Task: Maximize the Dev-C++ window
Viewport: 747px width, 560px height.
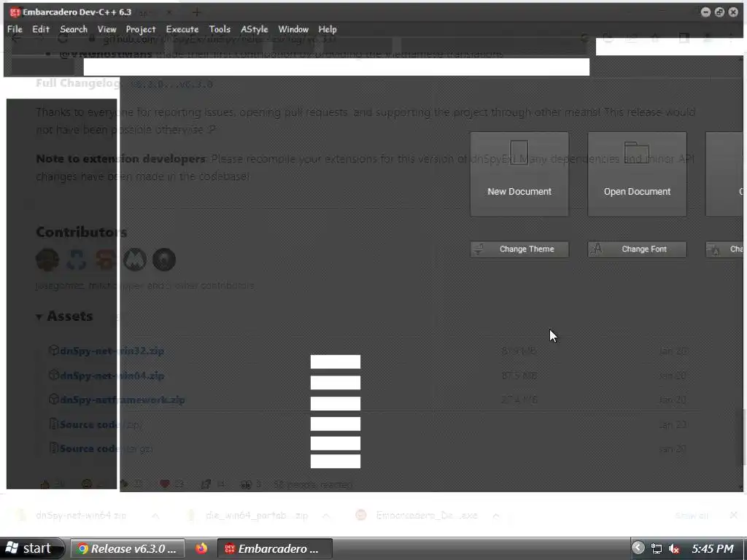Action: point(720,12)
